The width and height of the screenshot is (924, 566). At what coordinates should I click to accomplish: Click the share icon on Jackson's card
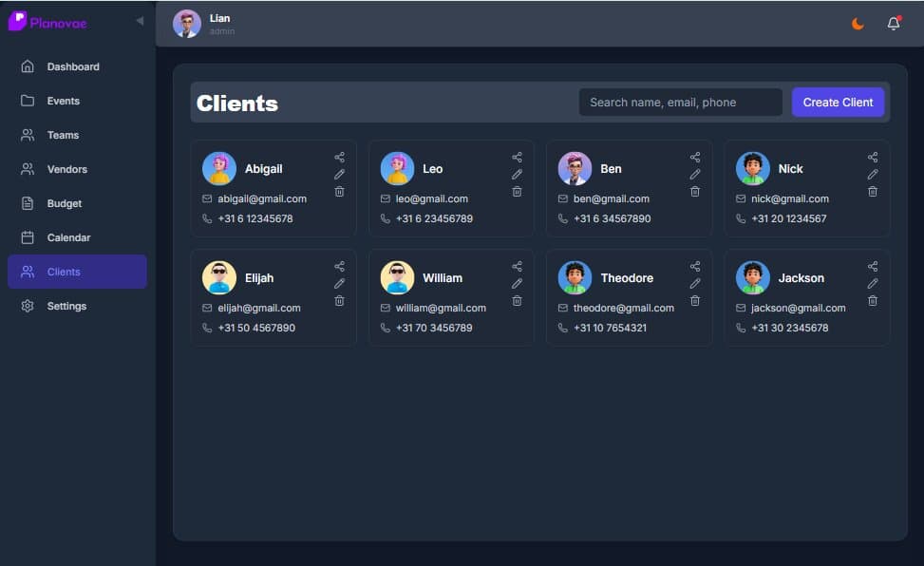tap(872, 266)
